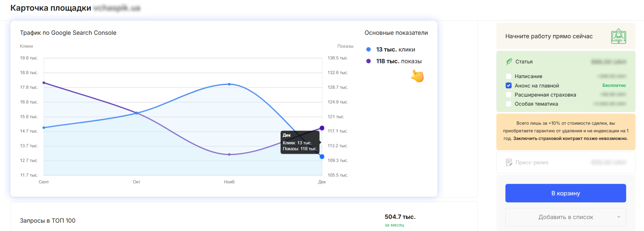
Task: Click the September purple impressions point
Action: click(x=44, y=83)
